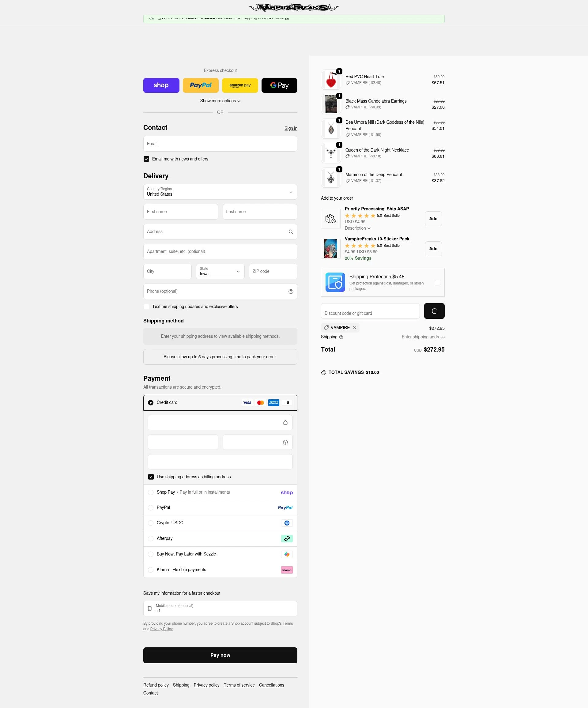This screenshot has height=708, width=588.
Task: Click the security code help icon
Action: pyautogui.click(x=285, y=442)
